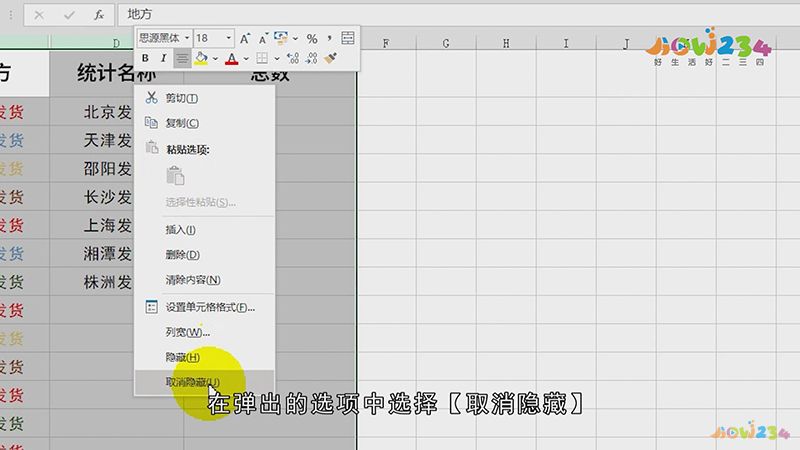Expand the borders dropdown arrow
This screenshot has width=800, height=450.
point(277,59)
